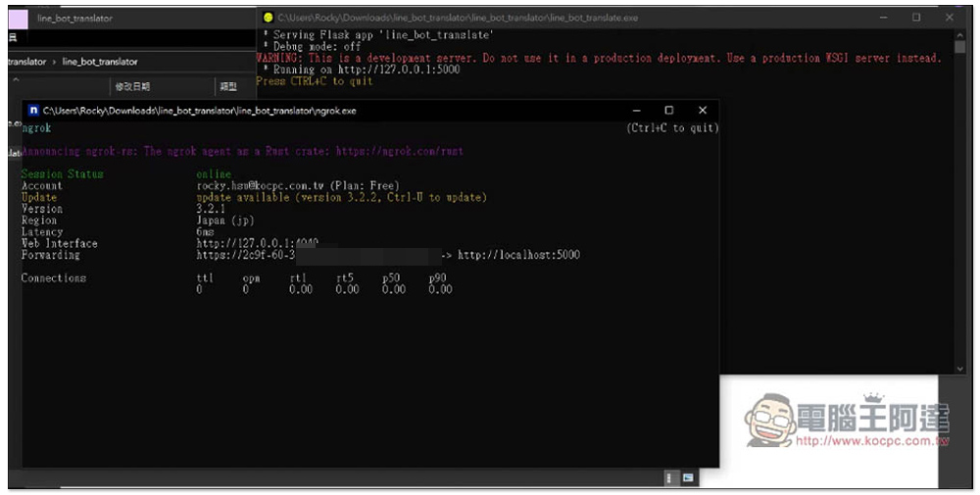Close the ngrok.exe console window
This screenshot has height=495, width=980.
703,110
